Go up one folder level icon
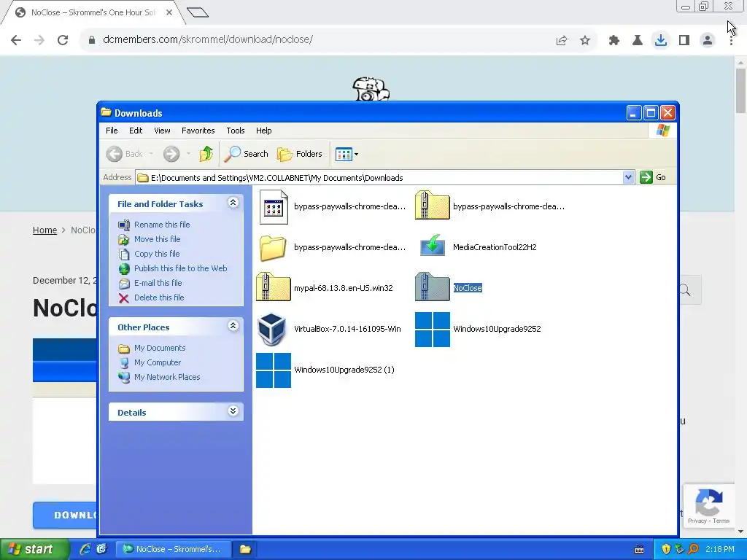 (x=206, y=154)
